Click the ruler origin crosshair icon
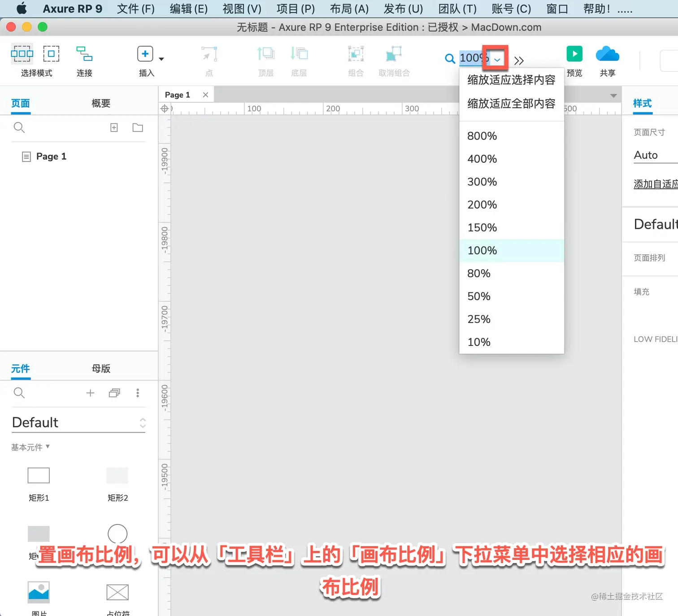678x616 pixels. 165,109
